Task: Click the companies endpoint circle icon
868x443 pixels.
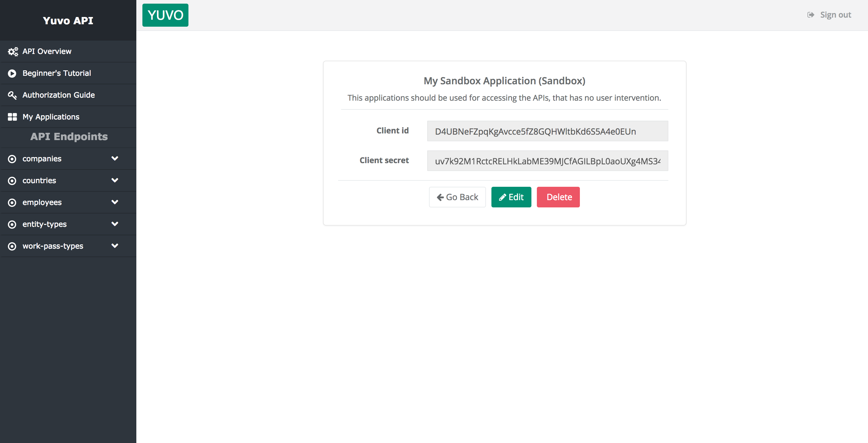Action: (12, 158)
